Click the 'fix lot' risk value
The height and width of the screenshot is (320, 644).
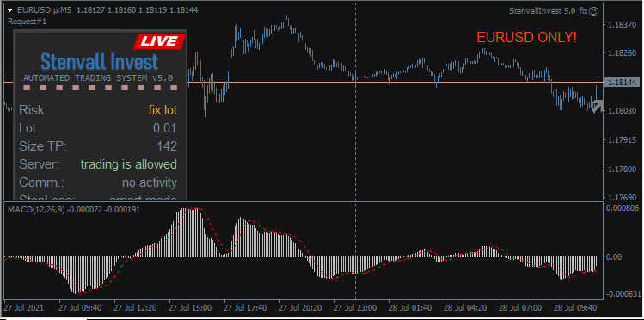pyautogui.click(x=163, y=110)
